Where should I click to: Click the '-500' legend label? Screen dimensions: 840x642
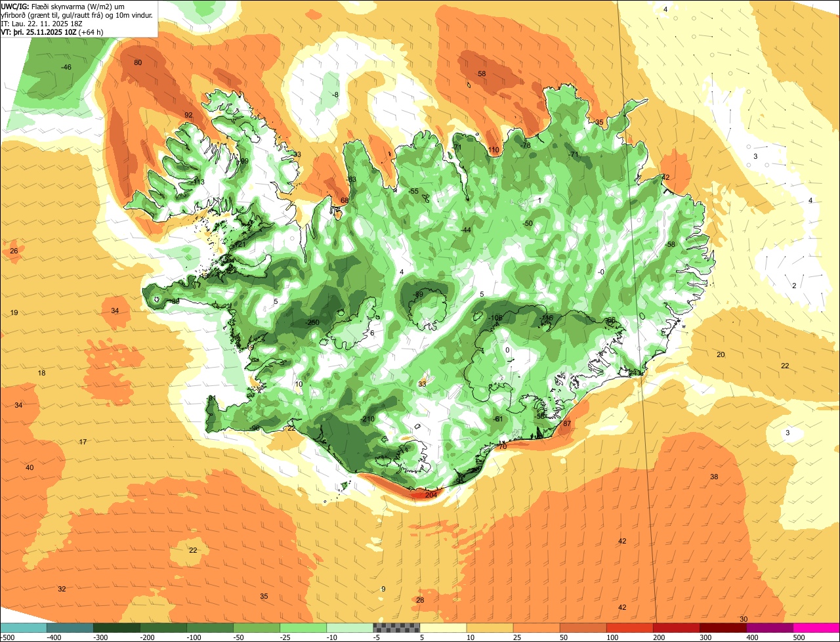[x=7, y=637]
